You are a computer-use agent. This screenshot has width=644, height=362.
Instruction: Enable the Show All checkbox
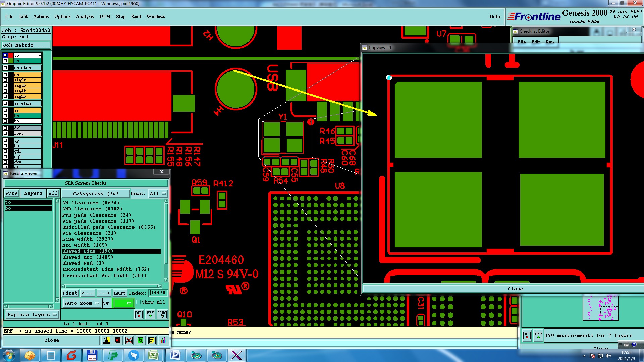click(139, 302)
